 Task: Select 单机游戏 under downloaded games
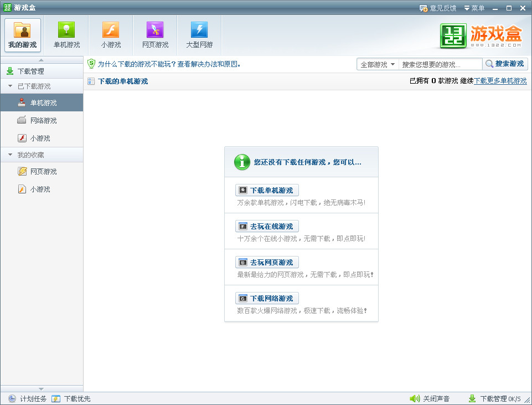(x=42, y=102)
